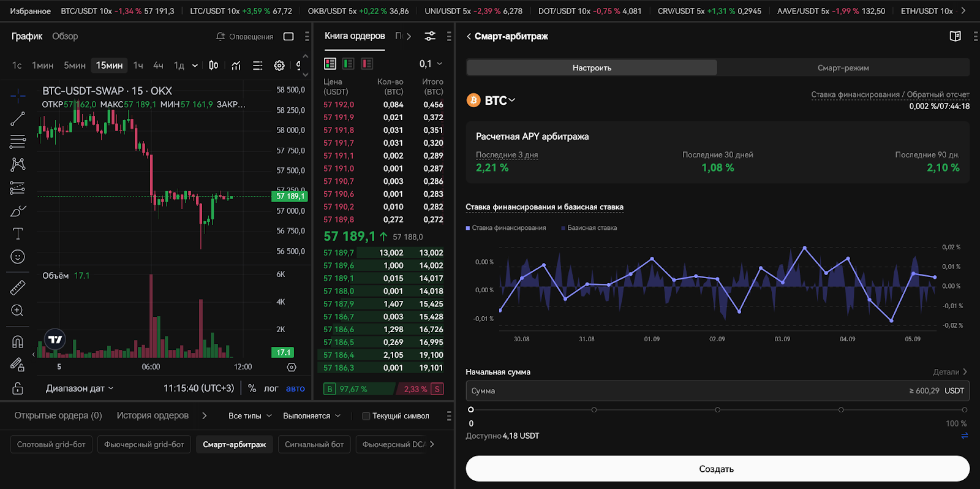Click the Создать button

pos(717,469)
